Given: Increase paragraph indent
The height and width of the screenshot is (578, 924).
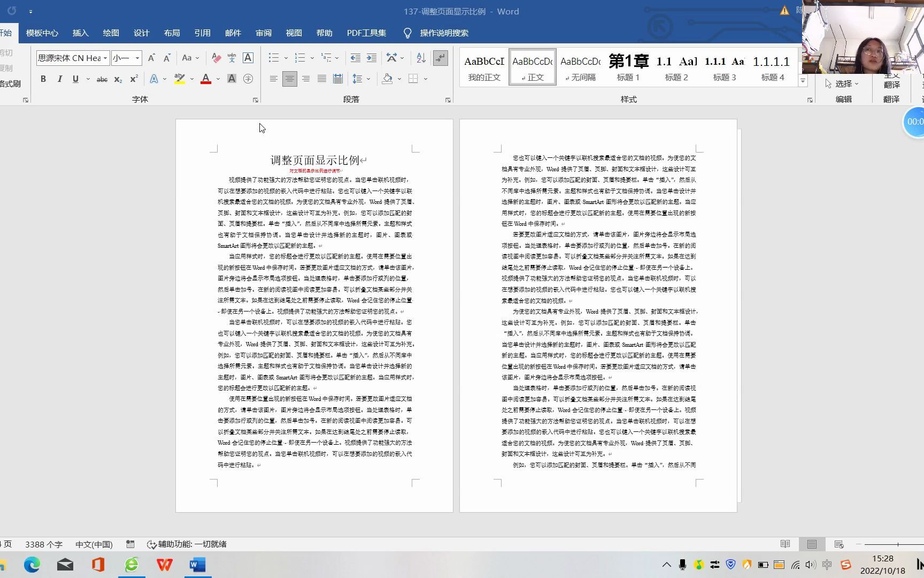Looking at the screenshot, I should click(x=372, y=58).
